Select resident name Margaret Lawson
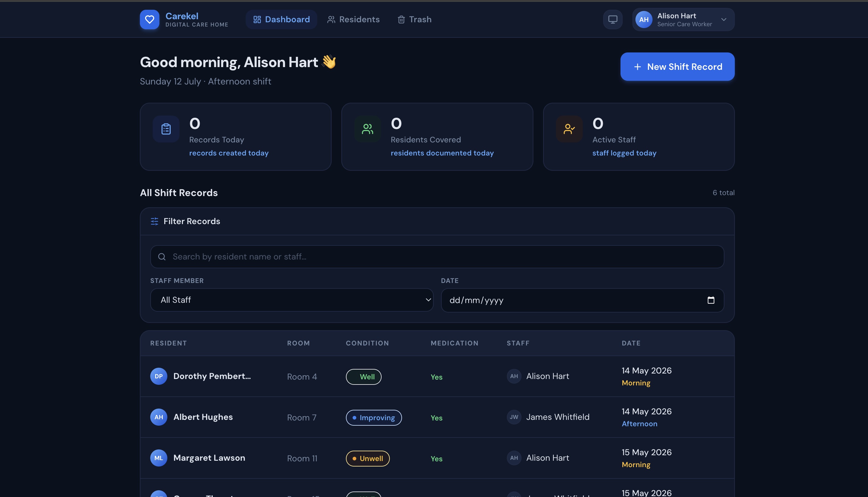Viewport: 868px width, 497px height. pos(209,458)
